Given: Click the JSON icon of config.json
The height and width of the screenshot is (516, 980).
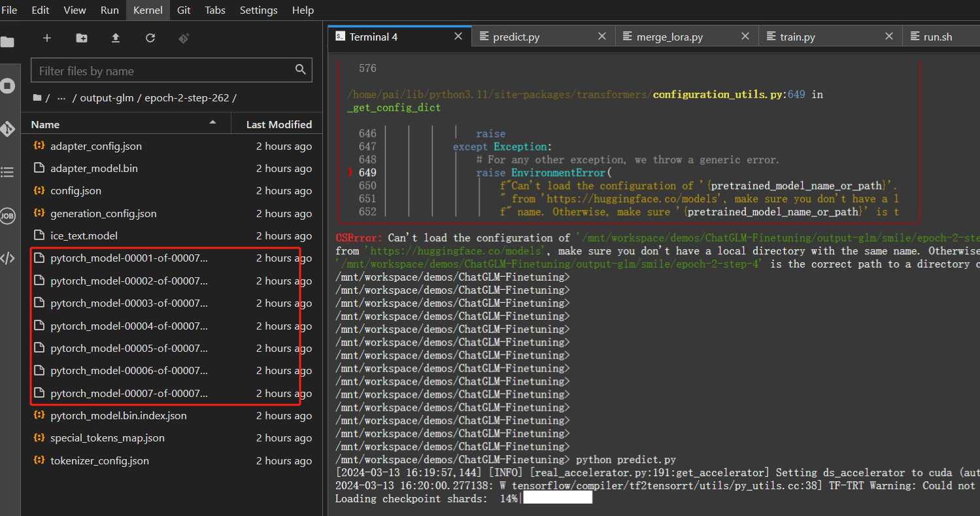Looking at the screenshot, I should coord(39,190).
